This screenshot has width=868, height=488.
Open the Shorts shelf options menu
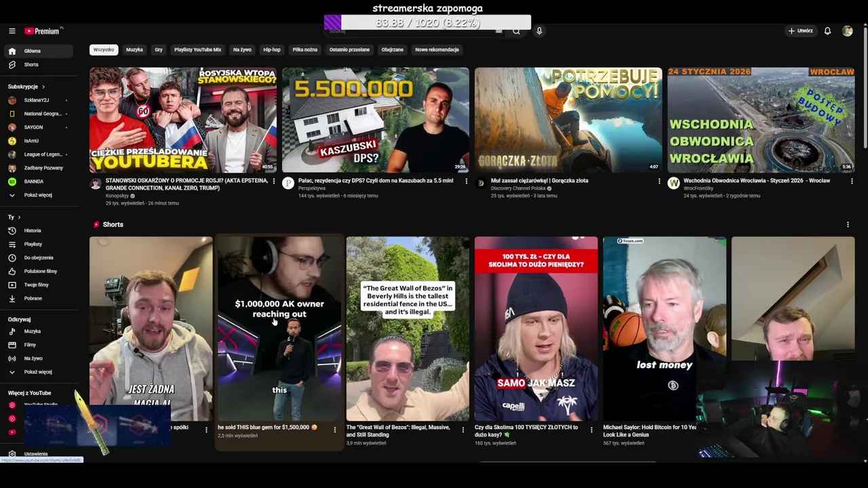tap(848, 224)
